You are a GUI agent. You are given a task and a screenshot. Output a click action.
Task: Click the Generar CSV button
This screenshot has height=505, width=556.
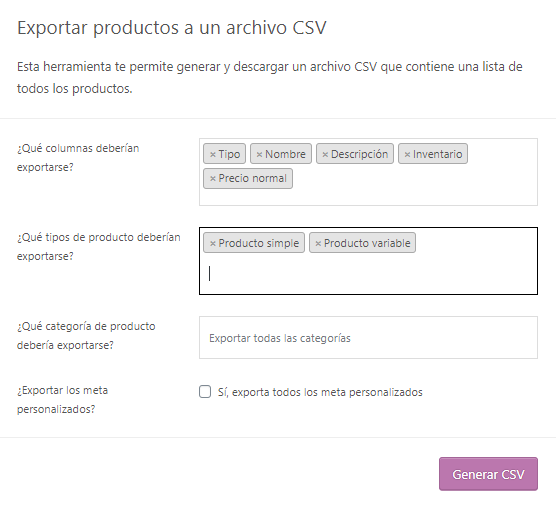click(x=488, y=474)
